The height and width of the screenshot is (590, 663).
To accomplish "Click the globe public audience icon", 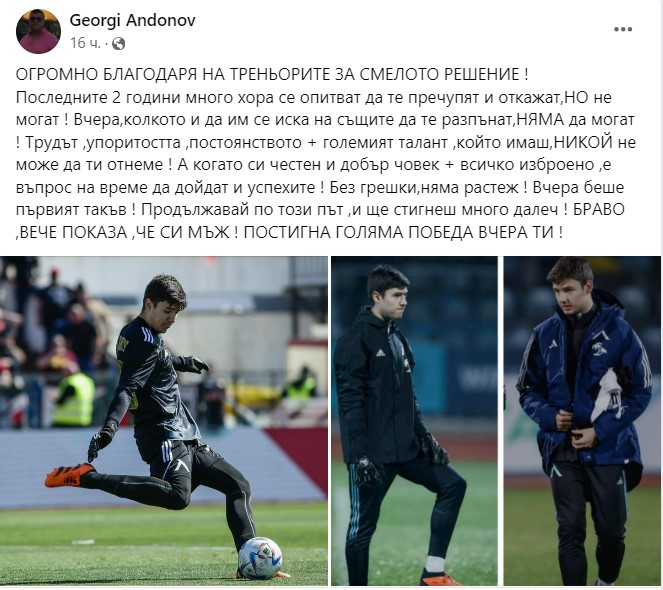I will 119,43.
